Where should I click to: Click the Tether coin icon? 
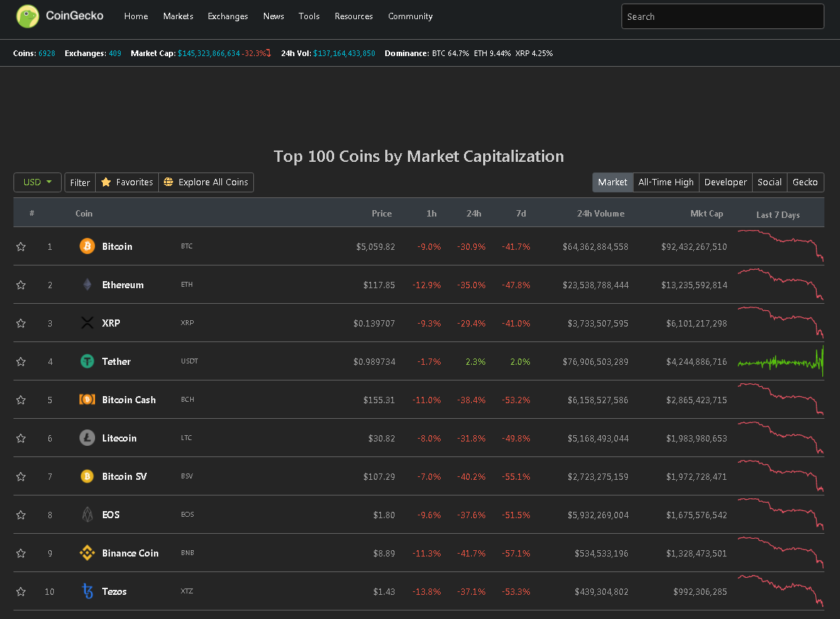point(87,361)
